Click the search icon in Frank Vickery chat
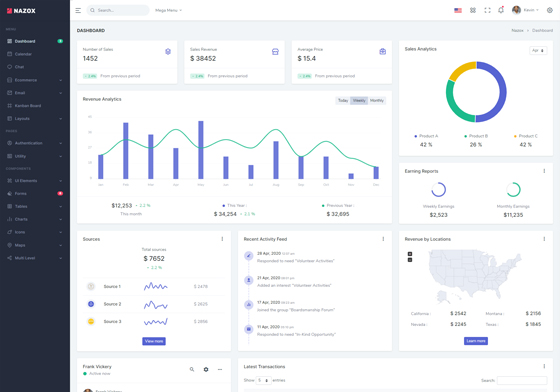This screenshot has height=392, width=560. click(192, 369)
